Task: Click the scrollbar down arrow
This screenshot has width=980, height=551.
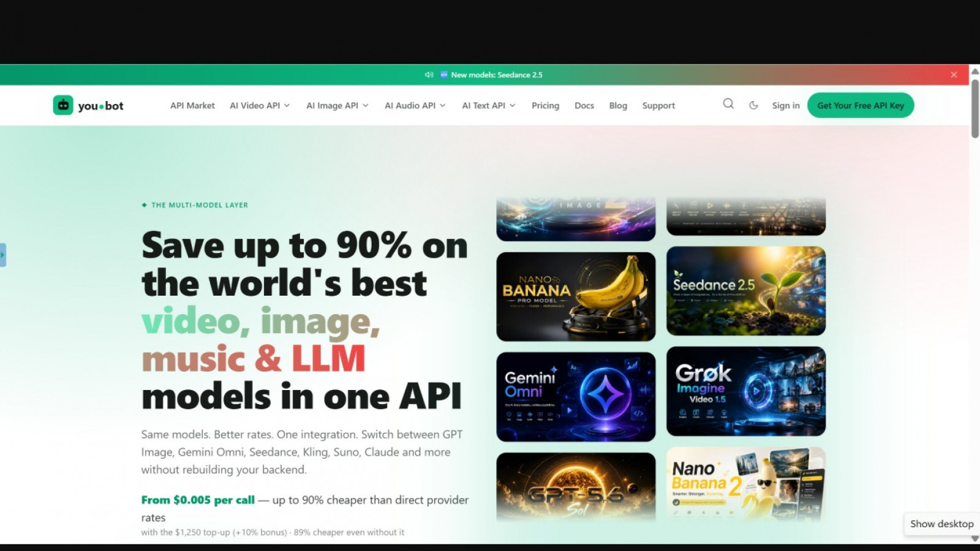Action: (x=974, y=539)
